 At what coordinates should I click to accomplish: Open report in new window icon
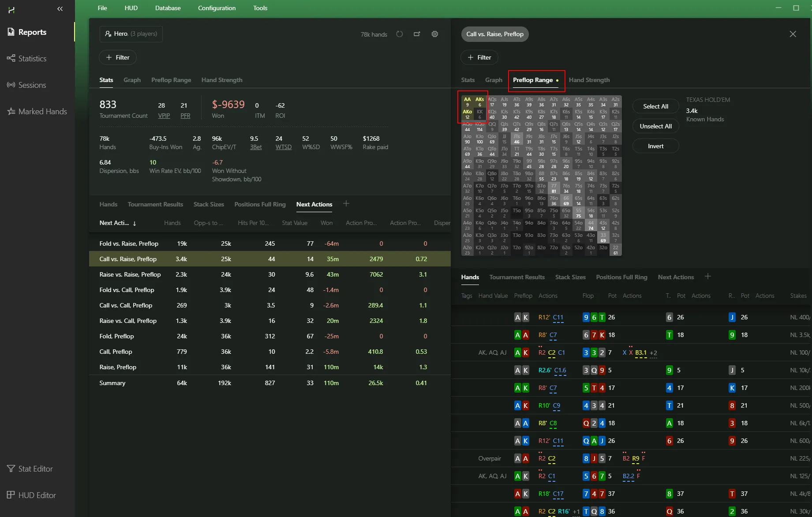(x=417, y=34)
